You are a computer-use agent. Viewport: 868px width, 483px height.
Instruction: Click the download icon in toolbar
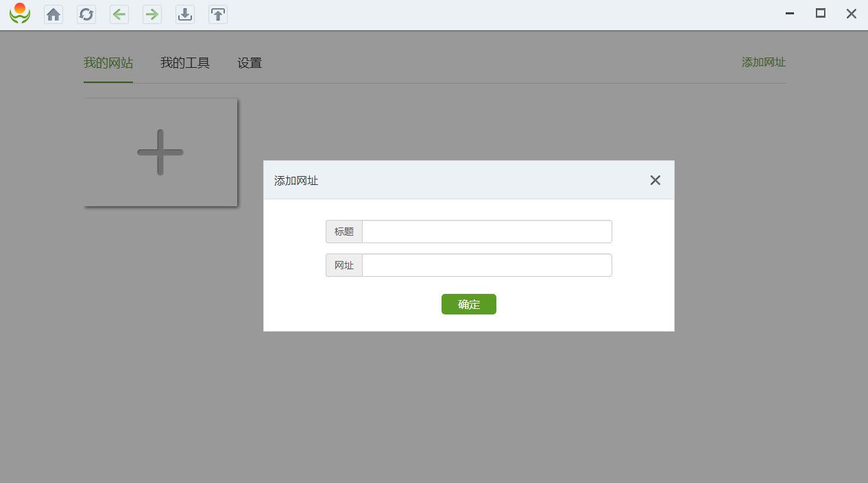[185, 14]
